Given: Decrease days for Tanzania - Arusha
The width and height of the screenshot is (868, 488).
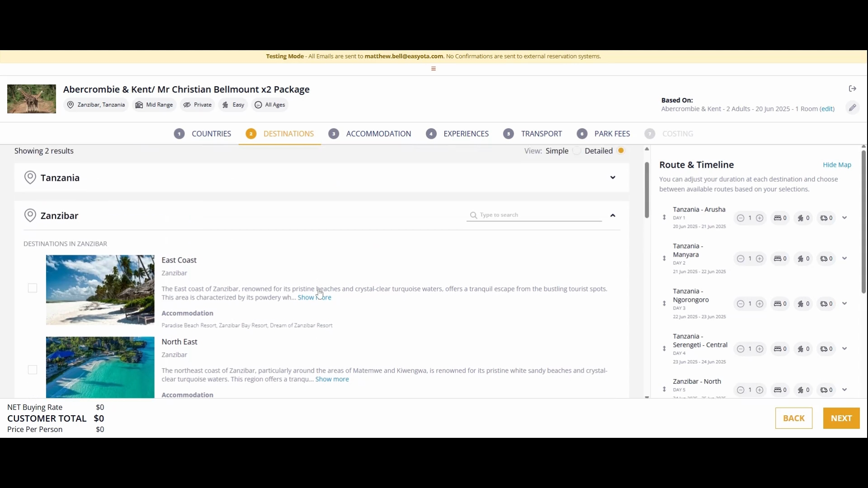Looking at the screenshot, I should click(x=741, y=218).
